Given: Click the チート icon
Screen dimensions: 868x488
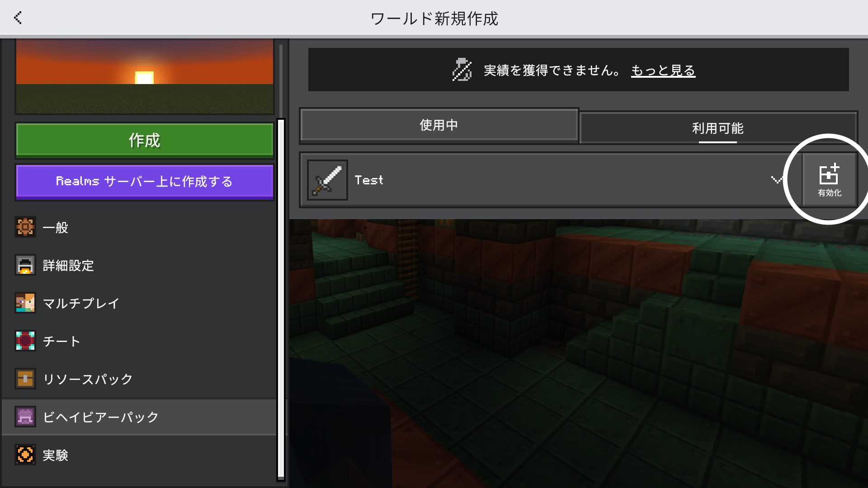Looking at the screenshot, I should (x=25, y=341).
